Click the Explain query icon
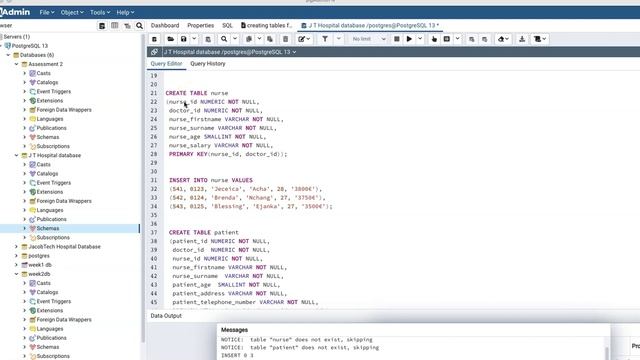The image size is (640, 360). coord(434,39)
